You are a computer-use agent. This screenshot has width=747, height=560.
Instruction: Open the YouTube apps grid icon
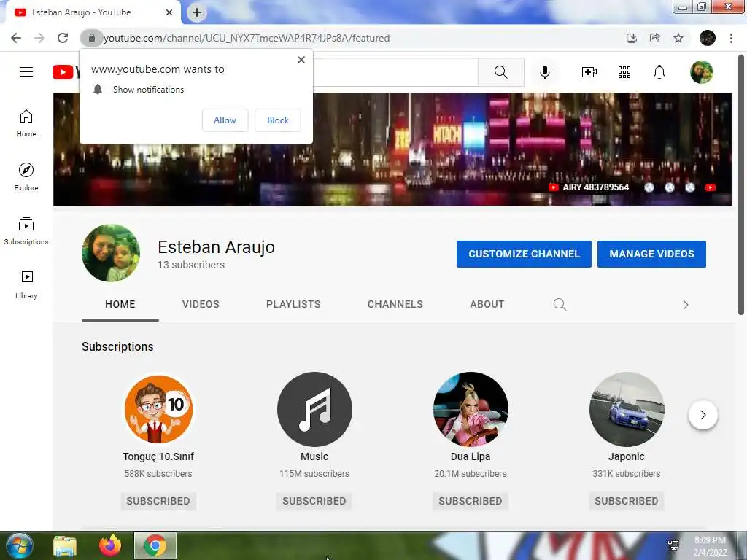pos(624,72)
